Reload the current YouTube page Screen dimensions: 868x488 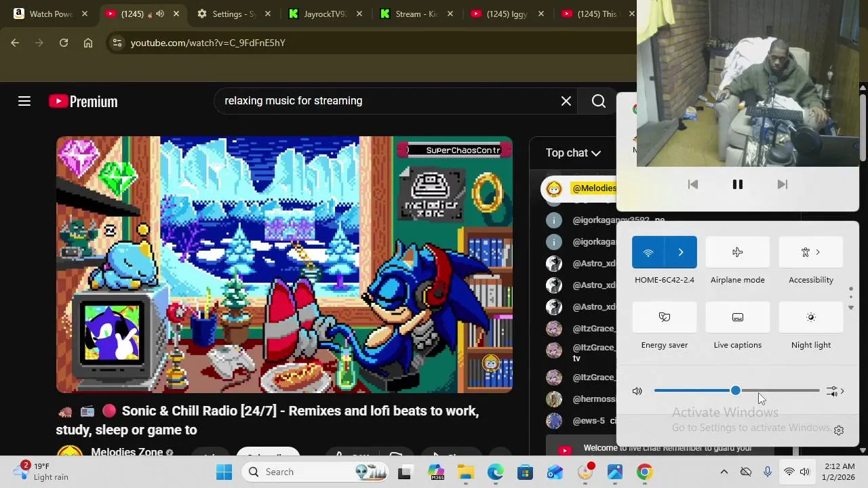[x=64, y=43]
